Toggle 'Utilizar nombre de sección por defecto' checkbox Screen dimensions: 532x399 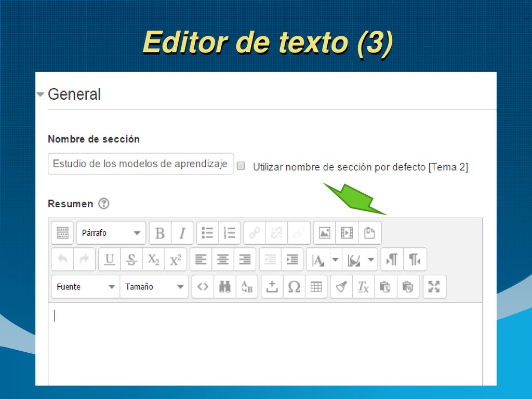pos(241,166)
